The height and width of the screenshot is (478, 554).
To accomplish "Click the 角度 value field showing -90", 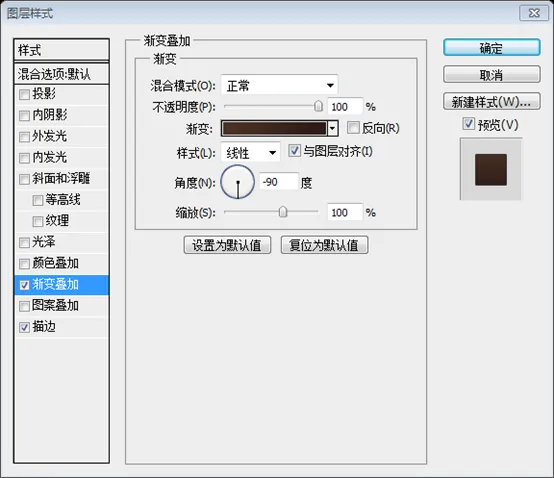I will 279,182.
